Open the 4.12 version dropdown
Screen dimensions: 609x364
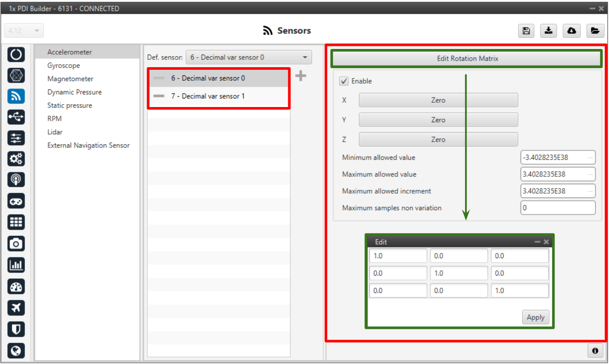point(24,31)
